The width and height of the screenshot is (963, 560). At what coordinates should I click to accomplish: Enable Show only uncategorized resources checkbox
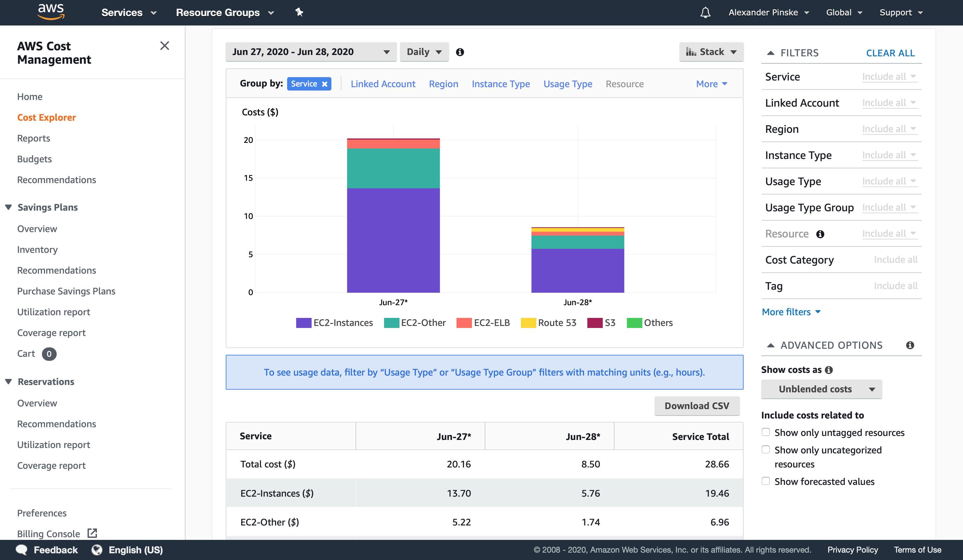pyautogui.click(x=765, y=450)
